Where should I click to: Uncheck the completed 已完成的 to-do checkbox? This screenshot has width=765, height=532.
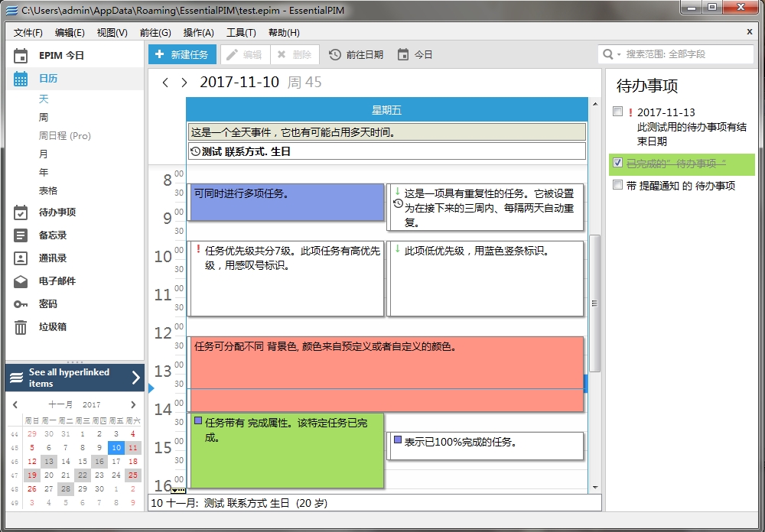click(x=618, y=163)
